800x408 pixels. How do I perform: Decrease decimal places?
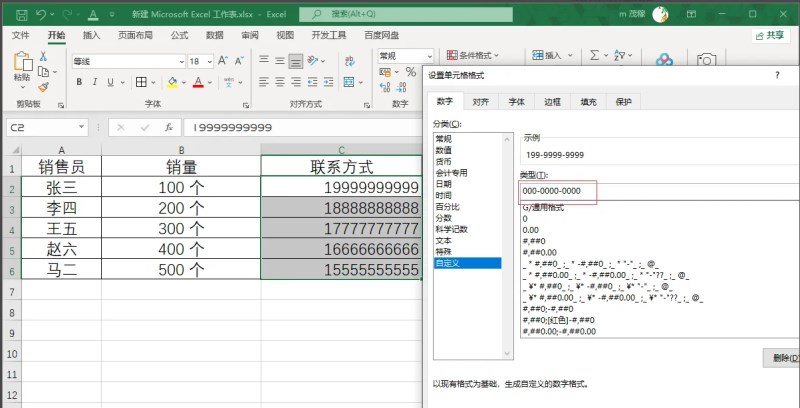(x=402, y=87)
